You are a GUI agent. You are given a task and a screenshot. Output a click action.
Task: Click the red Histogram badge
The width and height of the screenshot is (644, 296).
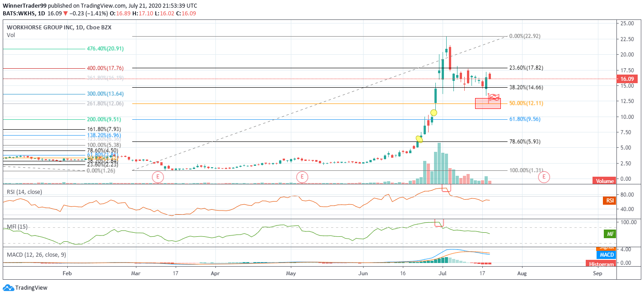click(x=601, y=264)
